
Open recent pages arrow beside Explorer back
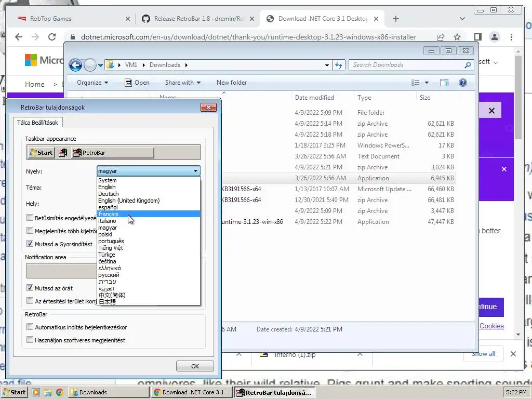tap(100, 65)
